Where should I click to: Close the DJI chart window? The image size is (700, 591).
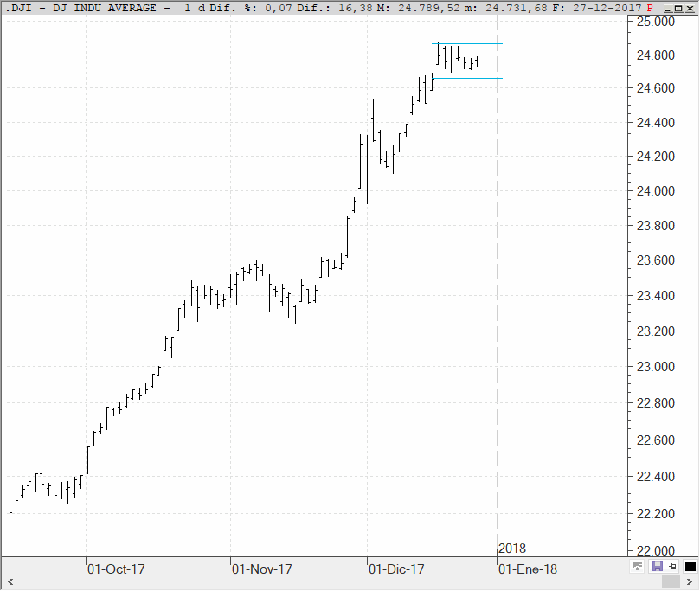[x=690, y=8]
